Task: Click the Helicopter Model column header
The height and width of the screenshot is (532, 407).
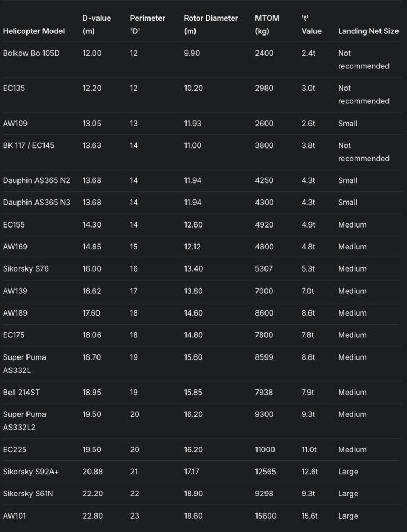Action: point(34,31)
